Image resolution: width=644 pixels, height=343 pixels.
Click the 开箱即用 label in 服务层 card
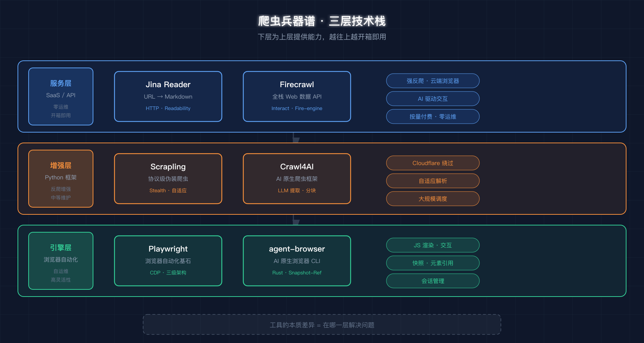click(x=61, y=115)
